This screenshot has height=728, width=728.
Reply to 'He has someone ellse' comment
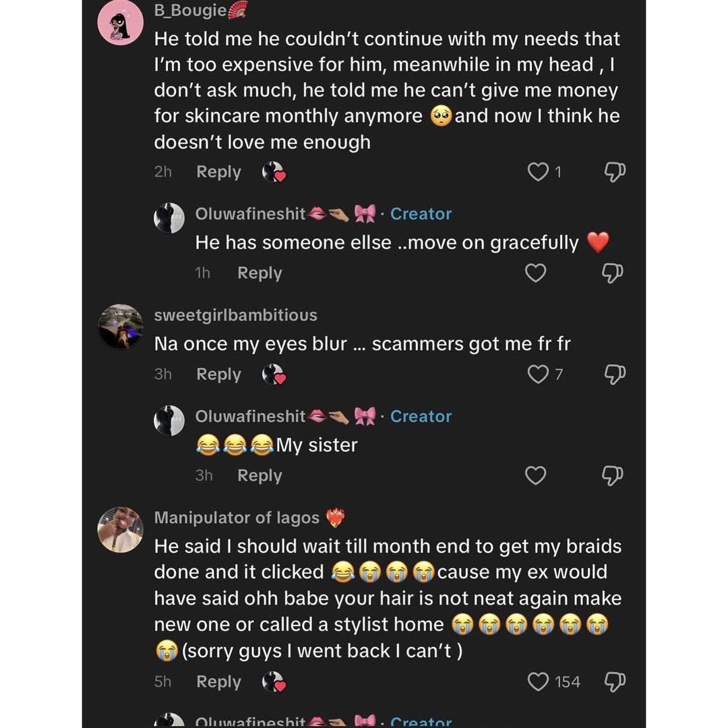pos(260,273)
